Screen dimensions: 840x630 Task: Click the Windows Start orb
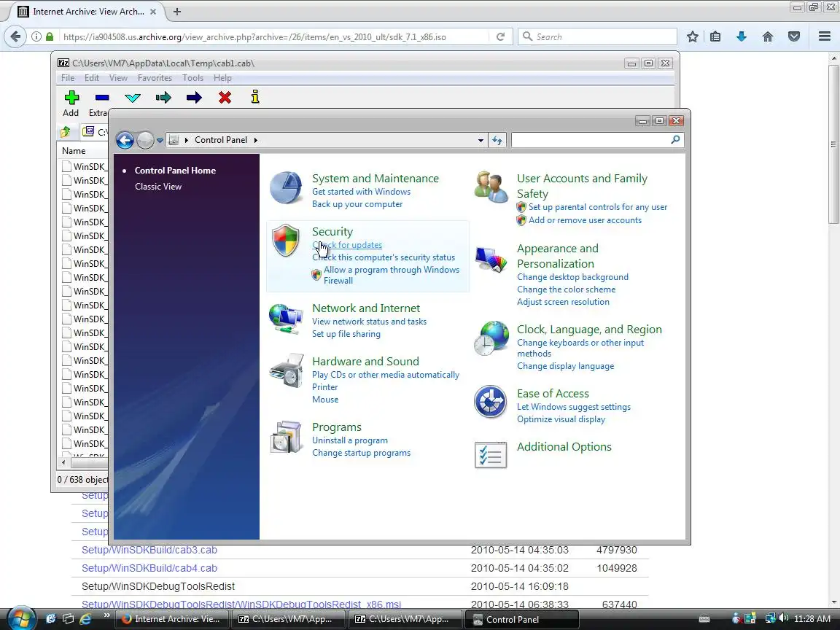(x=20, y=619)
